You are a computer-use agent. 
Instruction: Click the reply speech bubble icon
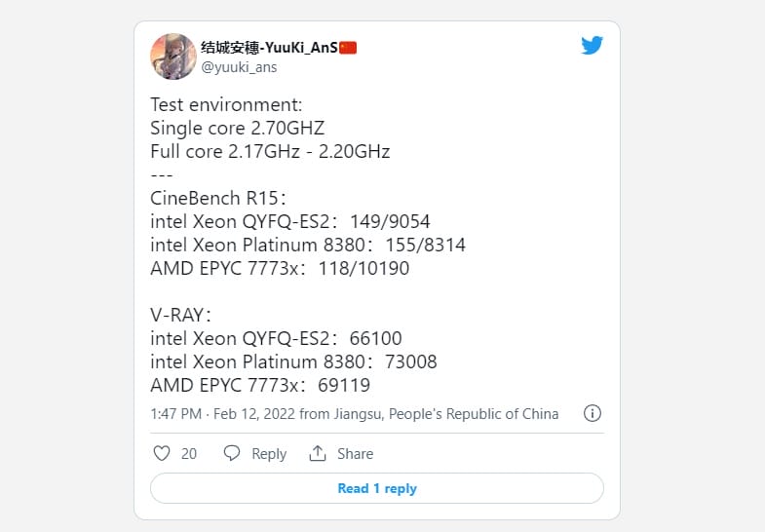coord(231,453)
